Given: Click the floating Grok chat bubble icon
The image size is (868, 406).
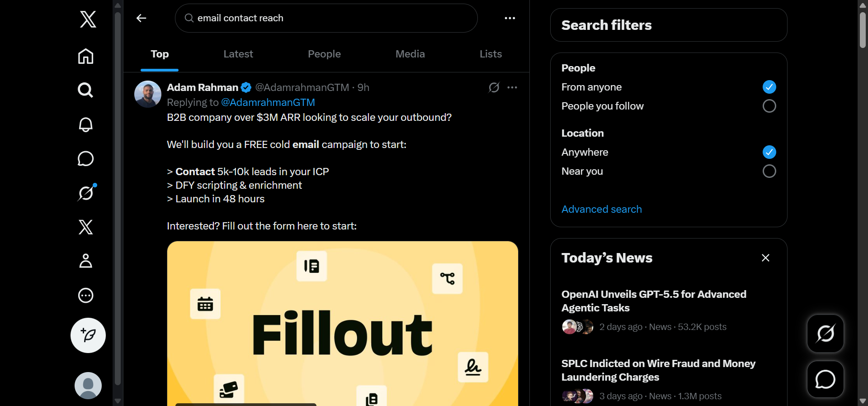Looking at the screenshot, I should point(825,379).
